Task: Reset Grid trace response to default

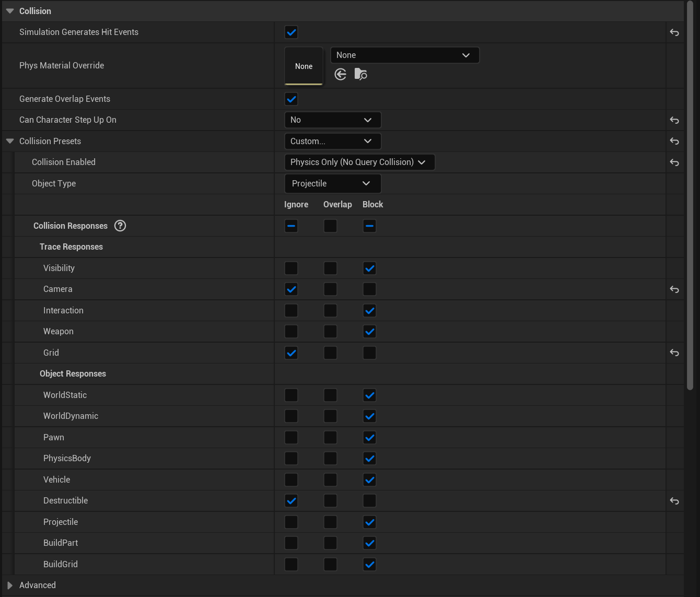Action: [674, 353]
